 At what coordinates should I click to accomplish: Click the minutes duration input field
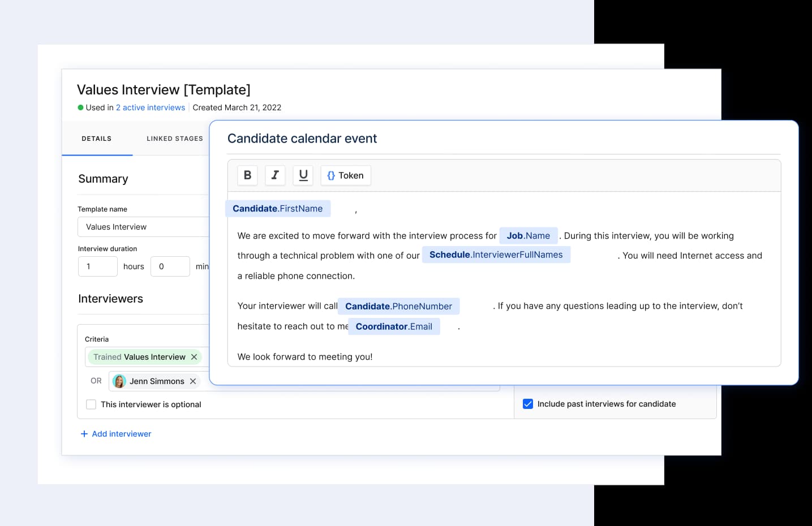(x=170, y=266)
